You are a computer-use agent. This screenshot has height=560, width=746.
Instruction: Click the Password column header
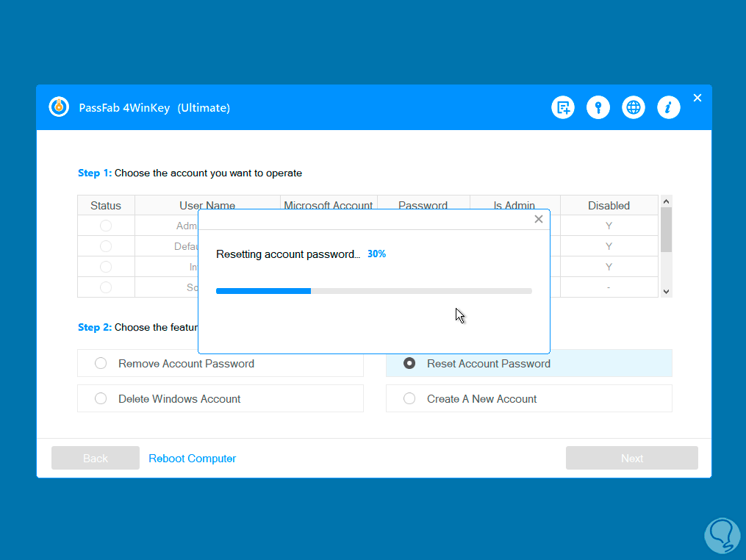pyautogui.click(x=423, y=203)
